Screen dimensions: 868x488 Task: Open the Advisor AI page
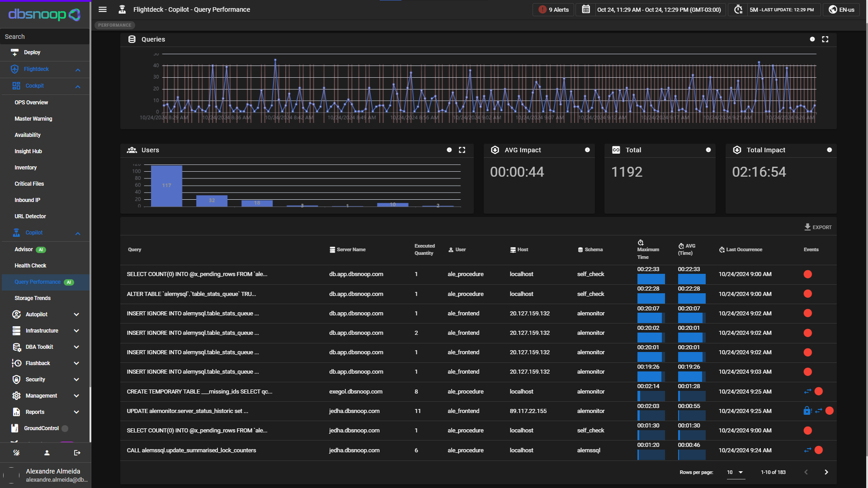click(x=30, y=249)
